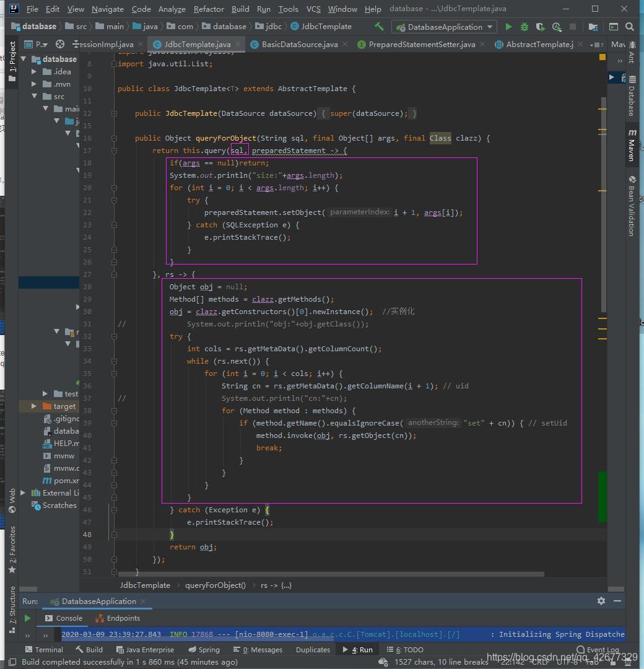Viewport: 644px width, 669px height.
Task: Start debugging with the bug icon
Action: tap(524, 27)
